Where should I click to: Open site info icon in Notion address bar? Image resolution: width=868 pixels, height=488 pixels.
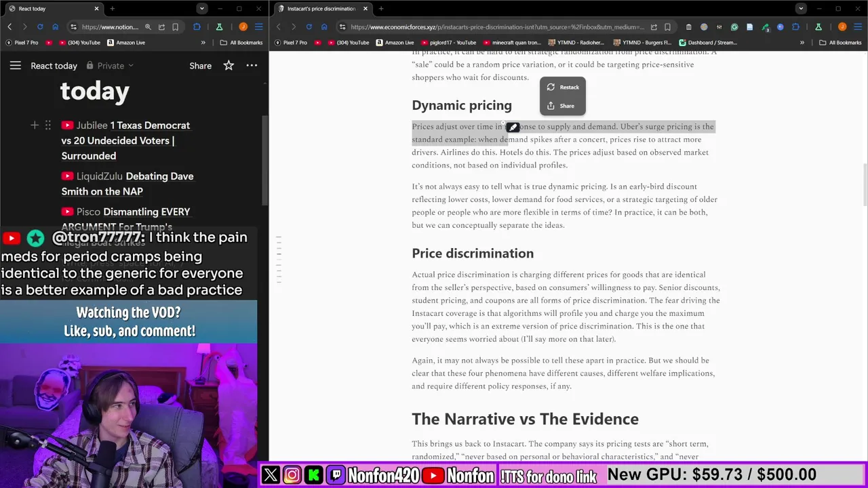click(73, 27)
